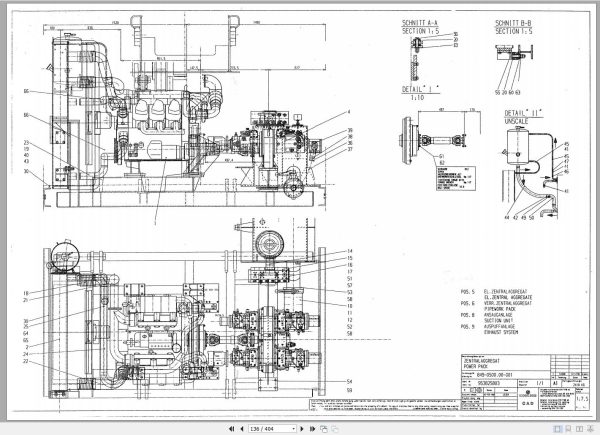Click the DETAIL "I" label text

click(420, 89)
